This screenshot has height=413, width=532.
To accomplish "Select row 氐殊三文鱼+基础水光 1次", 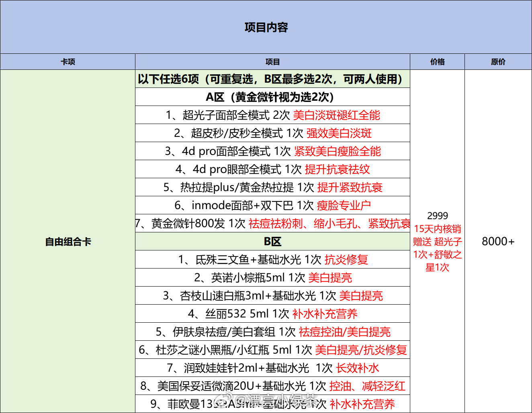I will (272, 260).
